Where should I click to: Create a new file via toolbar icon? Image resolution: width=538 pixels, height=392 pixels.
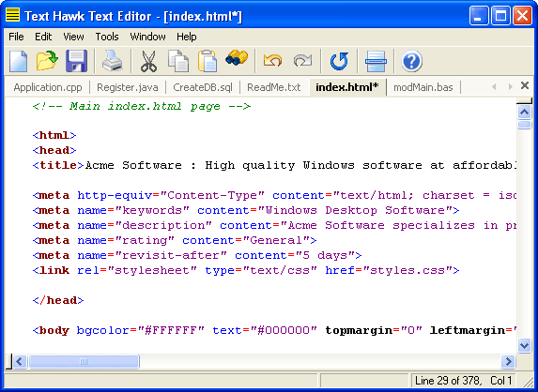pyautogui.click(x=18, y=61)
